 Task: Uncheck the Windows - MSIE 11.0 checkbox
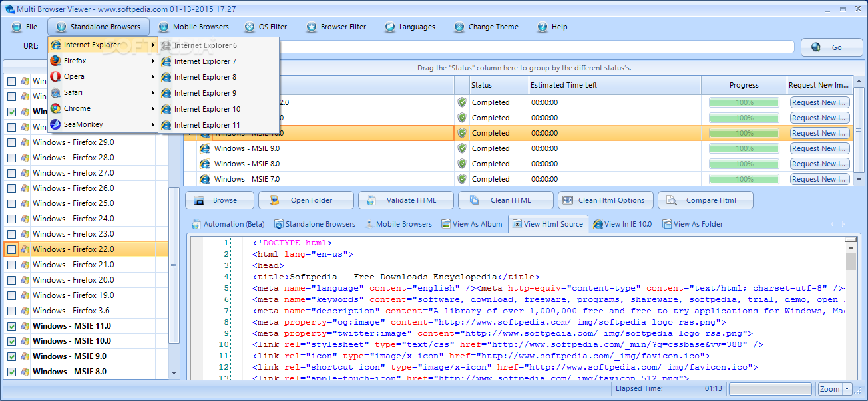[11, 326]
